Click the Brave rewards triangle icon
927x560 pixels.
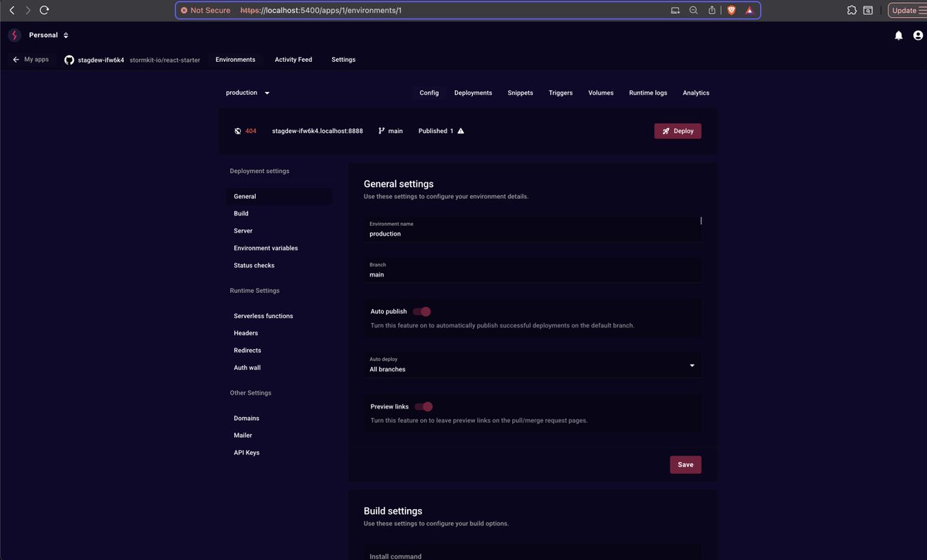749,10
